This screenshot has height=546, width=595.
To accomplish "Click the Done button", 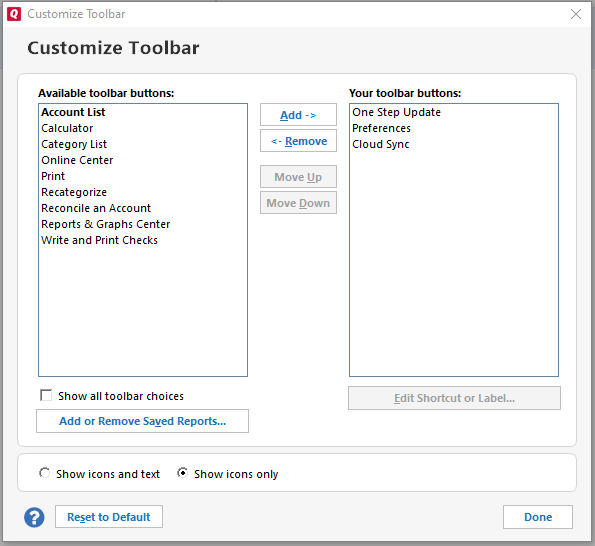I will pos(538,517).
